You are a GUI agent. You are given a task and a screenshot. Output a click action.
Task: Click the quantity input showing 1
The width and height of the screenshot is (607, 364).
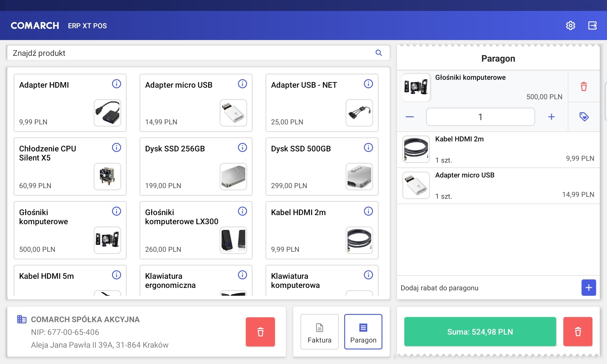tap(480, 117)
